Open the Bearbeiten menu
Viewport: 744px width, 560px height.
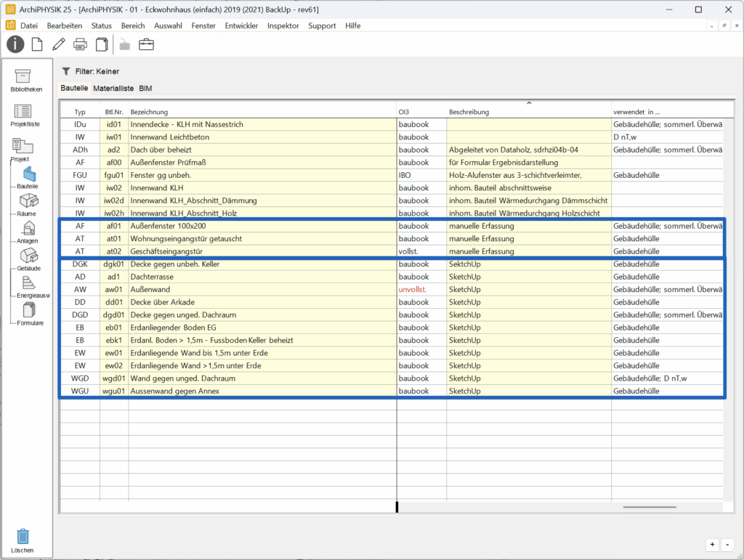click(64, 25)
